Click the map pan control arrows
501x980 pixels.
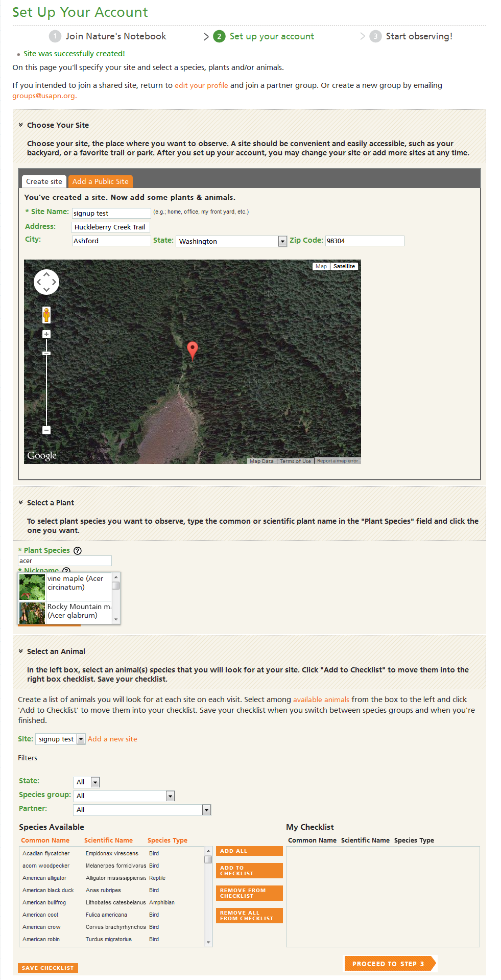click(x=46, y=282)
